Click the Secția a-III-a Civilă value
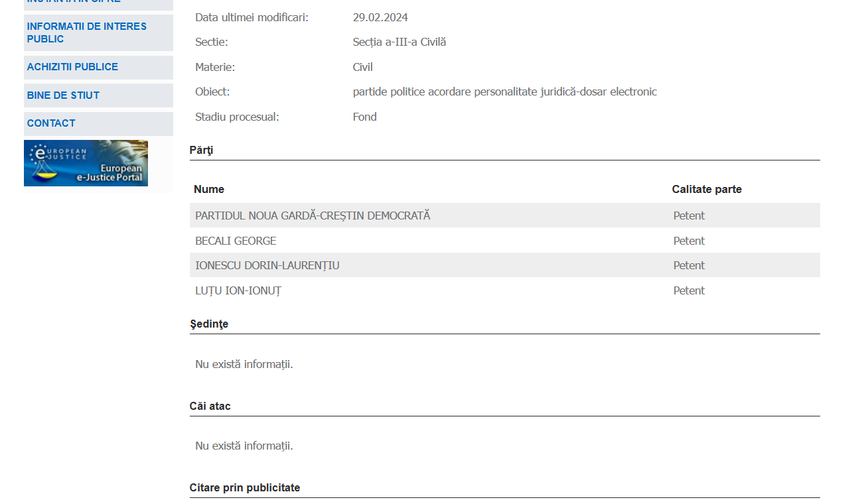The height and width of the screenshot is (500, 868). click(x=399, y=42)
